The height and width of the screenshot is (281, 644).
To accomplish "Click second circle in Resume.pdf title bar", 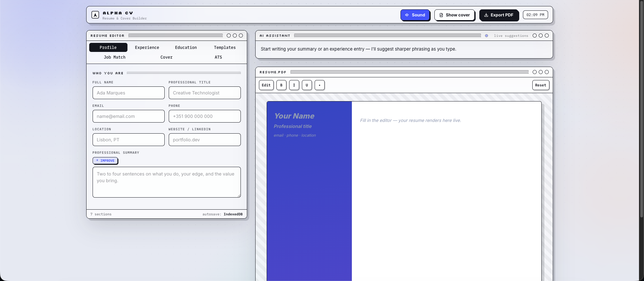I will 541,72.
